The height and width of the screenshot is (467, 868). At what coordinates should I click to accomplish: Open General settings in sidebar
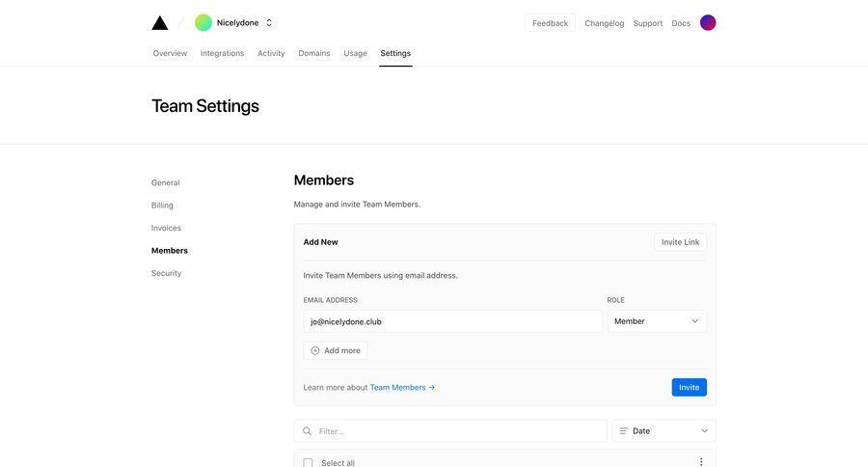click(x=166, y=182)
